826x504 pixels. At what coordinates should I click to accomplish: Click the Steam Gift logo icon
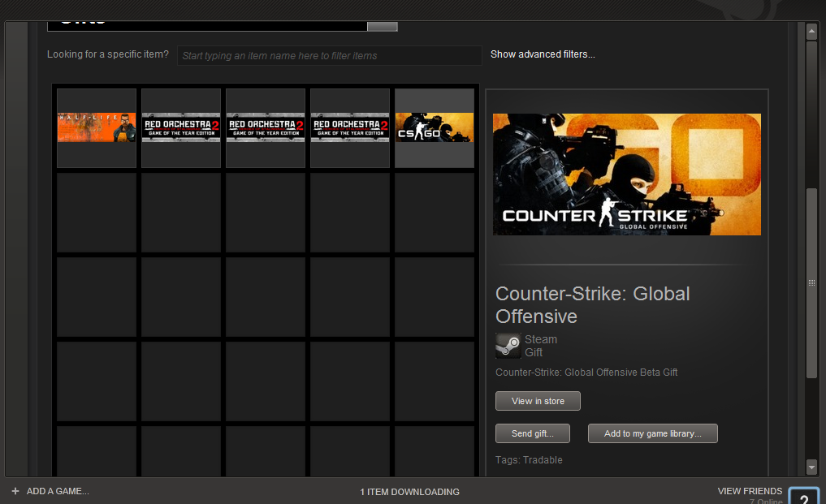pyautogui.click(x=508, y=346)
